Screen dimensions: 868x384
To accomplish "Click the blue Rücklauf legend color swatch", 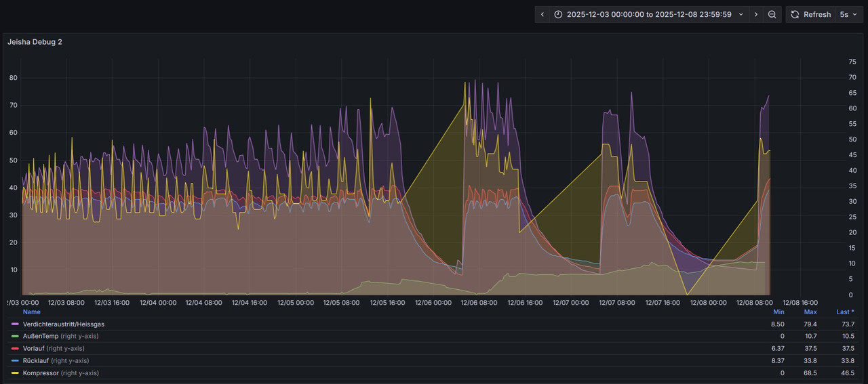I will (x=15, y=361).
